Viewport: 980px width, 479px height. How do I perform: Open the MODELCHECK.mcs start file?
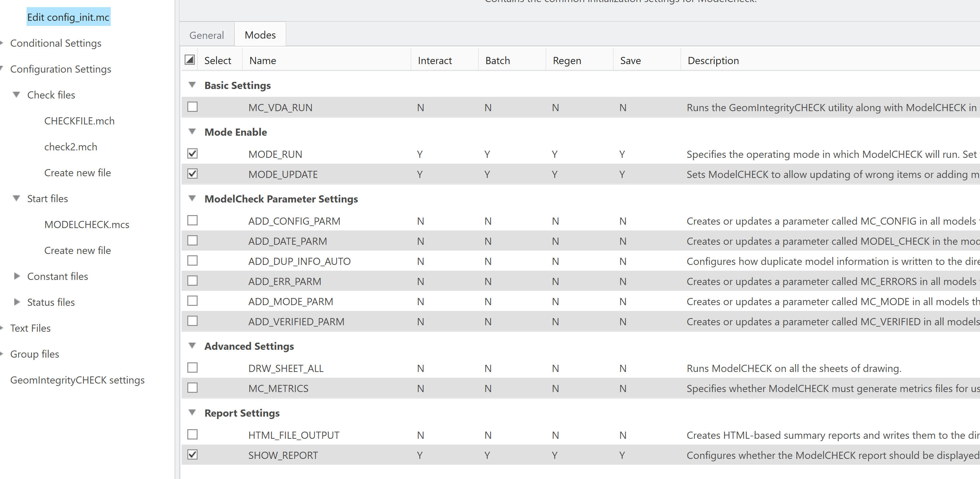pyautogui.click(x=87, y=224)
